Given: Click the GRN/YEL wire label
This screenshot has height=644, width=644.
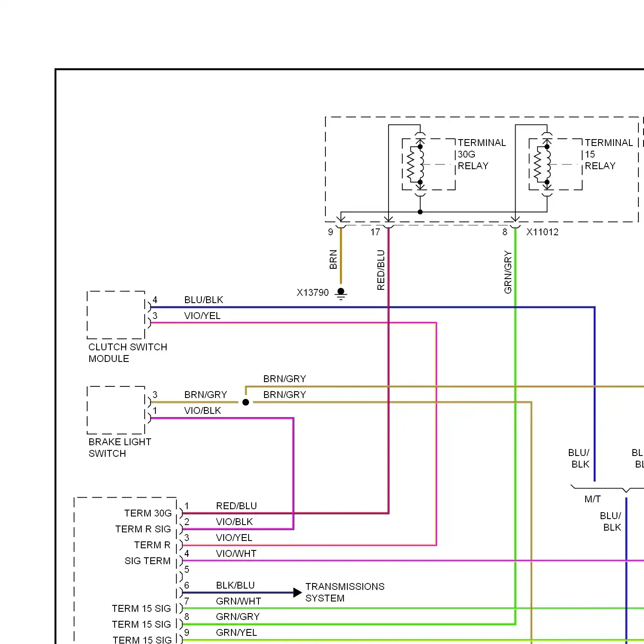Looking at the screenshot, I should click(236, 632).
